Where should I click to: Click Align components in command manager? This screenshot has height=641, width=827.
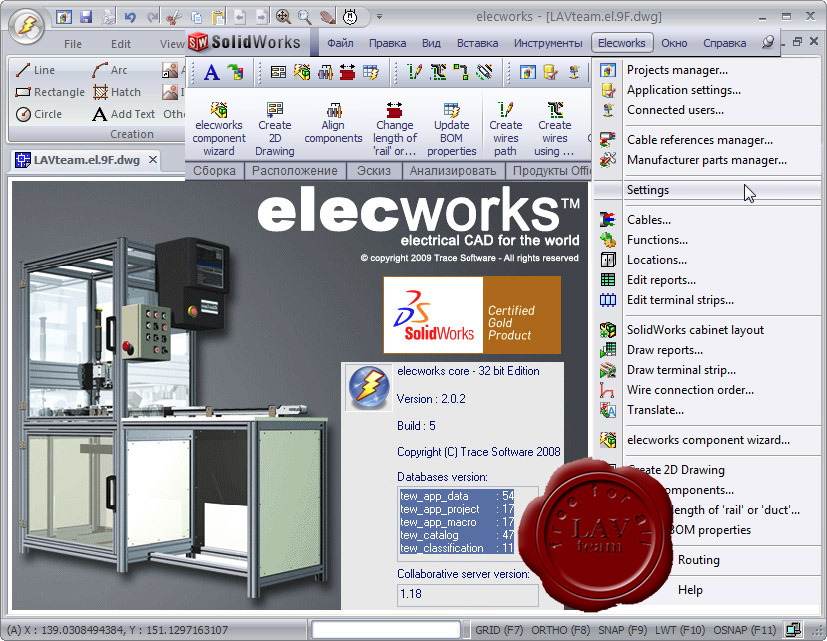point(333,122)
